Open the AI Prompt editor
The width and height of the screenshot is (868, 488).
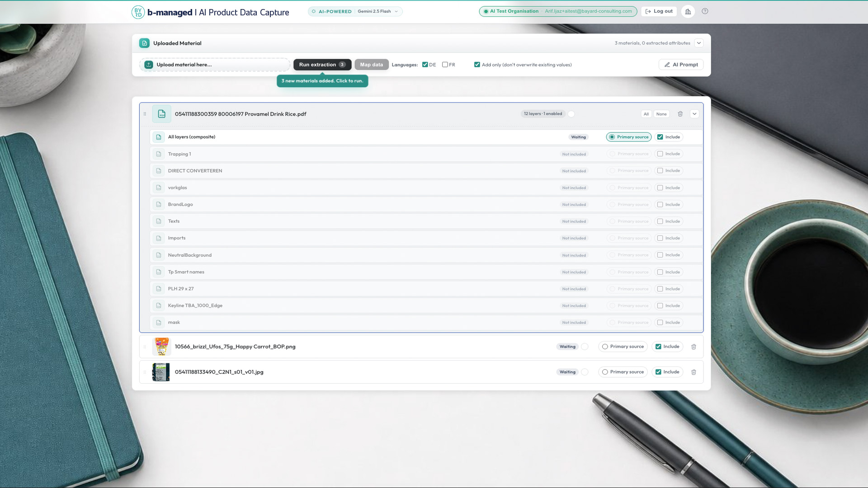[x=681, y=65]
